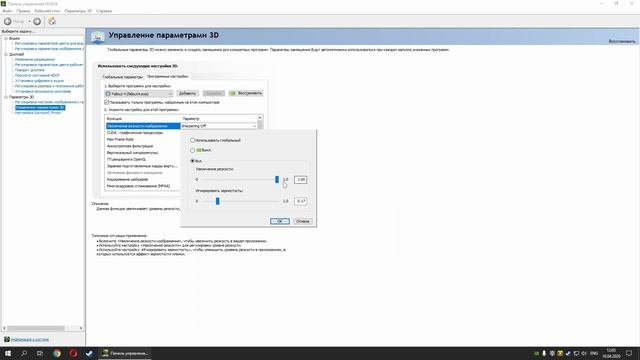
Task: Open the Справка menu
Action: [x=104, y=11]
